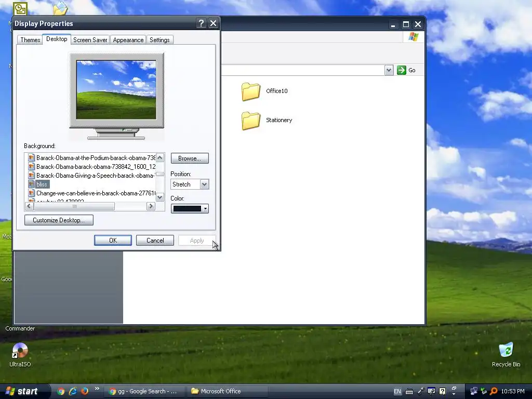The image size is (532, 399).
Task: Click background list scroll right arrow
Action: click(x=151, y=206)
